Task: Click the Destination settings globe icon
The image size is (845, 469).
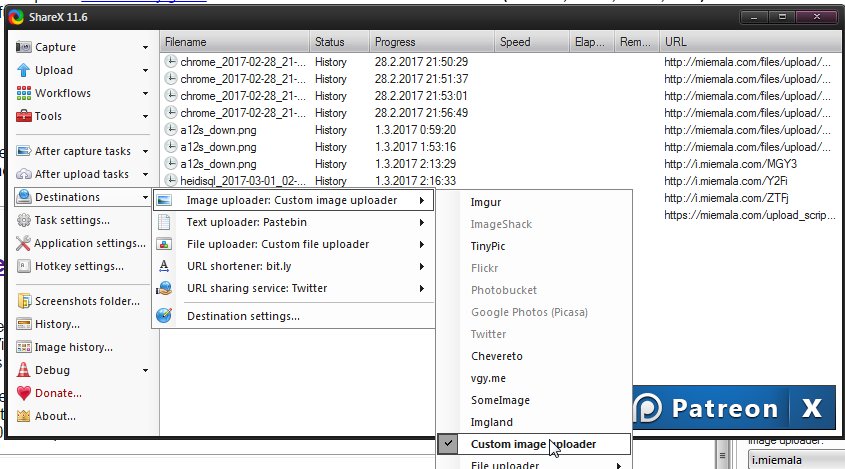Action: coord(164,316)
